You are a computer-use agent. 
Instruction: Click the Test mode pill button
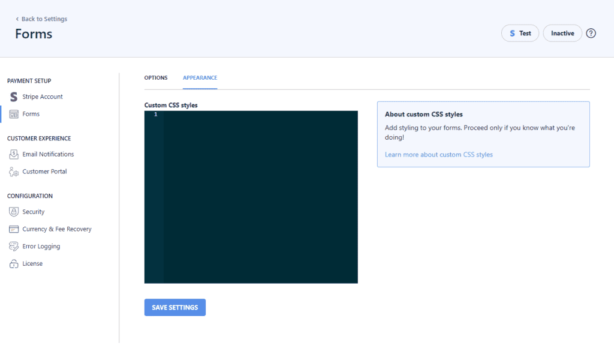tap(520, 33)
